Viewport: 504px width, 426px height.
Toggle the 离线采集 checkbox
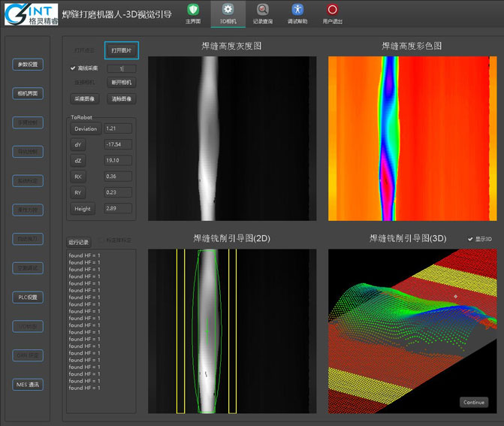point(73,68)
